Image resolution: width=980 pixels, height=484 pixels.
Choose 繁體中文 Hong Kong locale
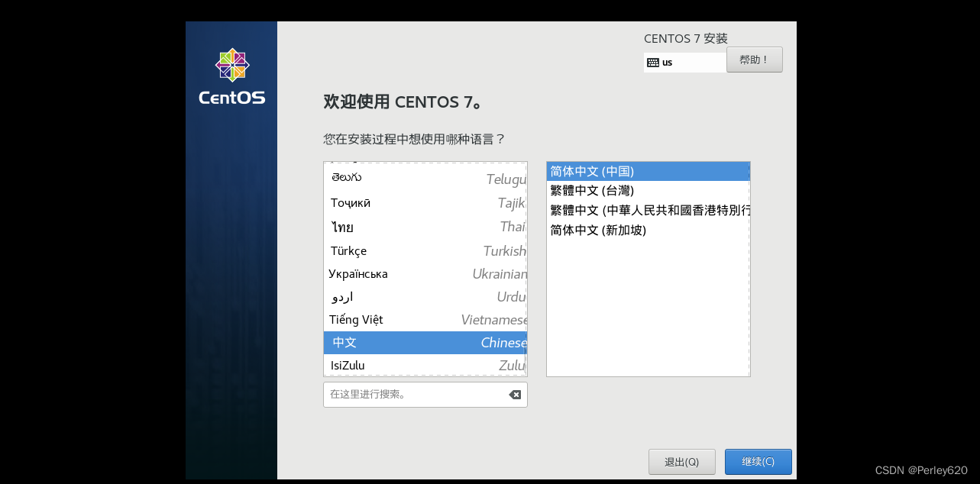click(x=648, y=210)
